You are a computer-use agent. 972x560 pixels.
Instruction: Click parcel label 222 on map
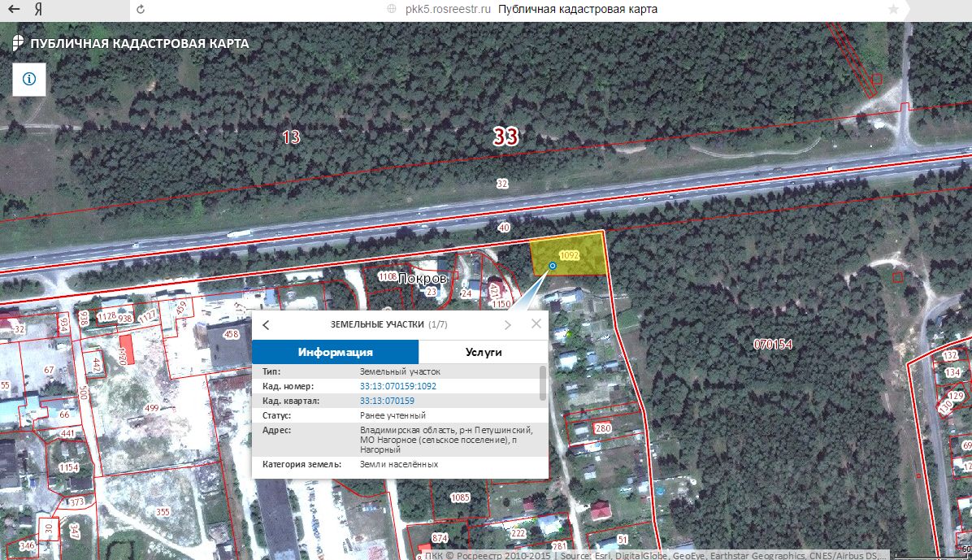519,532
